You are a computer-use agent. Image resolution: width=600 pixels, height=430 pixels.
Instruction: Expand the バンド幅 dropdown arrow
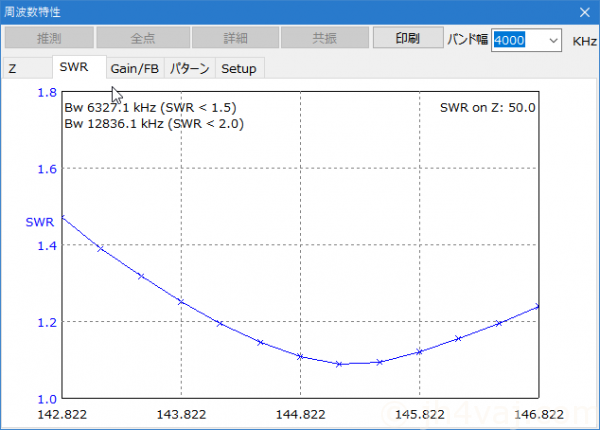coord(555,40)
